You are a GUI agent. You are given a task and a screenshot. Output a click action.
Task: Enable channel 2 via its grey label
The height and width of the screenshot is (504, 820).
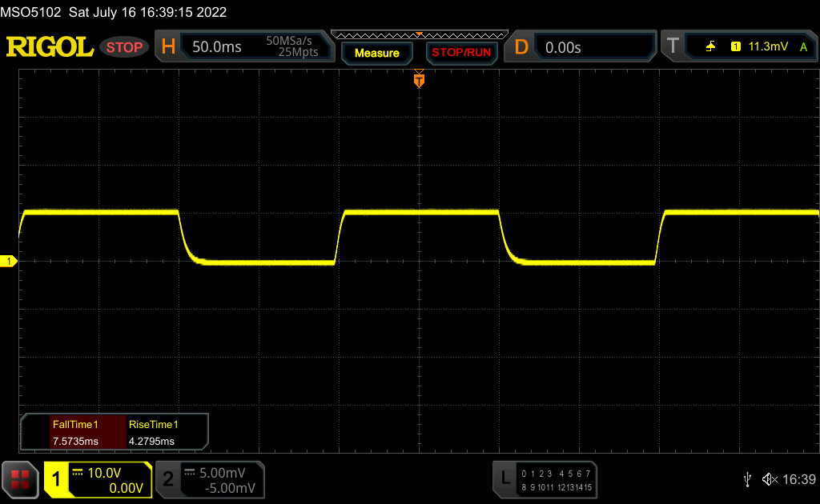[x=168, y=479]
